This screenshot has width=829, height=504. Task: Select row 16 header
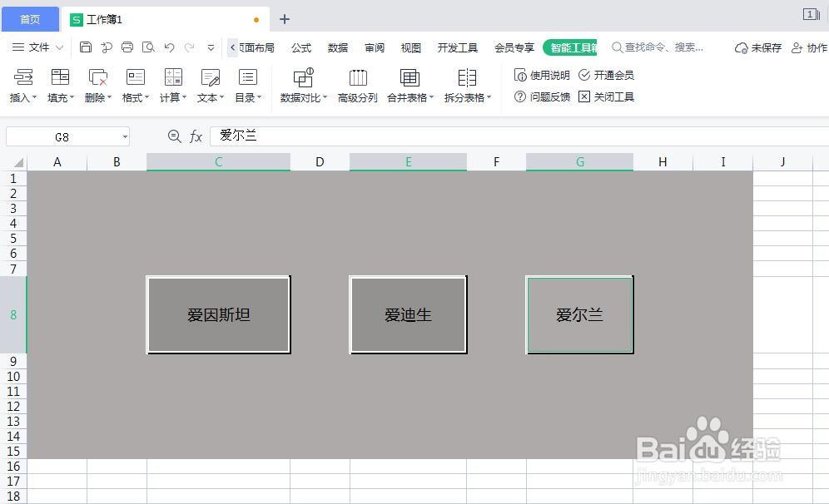[x=13, y=467]
